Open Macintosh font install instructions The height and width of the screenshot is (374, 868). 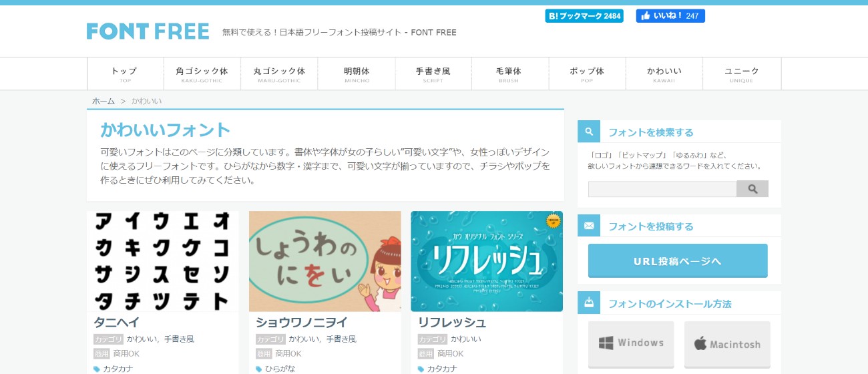[726, 343]
